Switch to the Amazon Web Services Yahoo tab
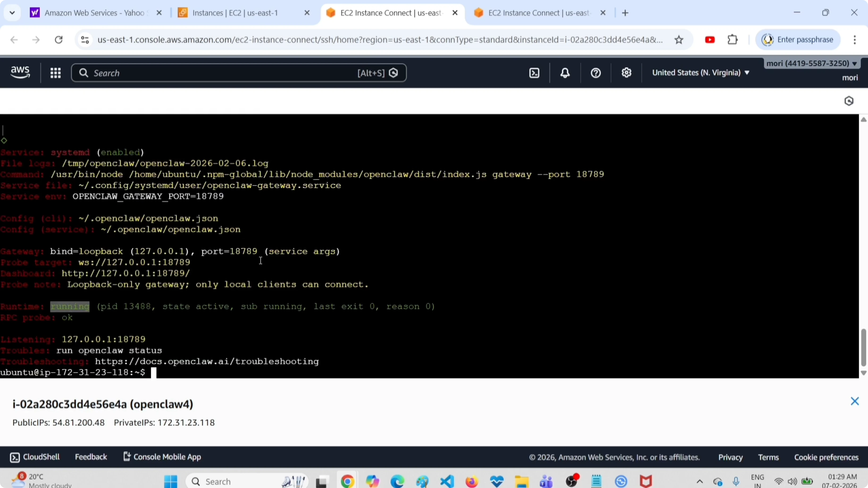Screen dimensions: 868x488 pos(94,13)
